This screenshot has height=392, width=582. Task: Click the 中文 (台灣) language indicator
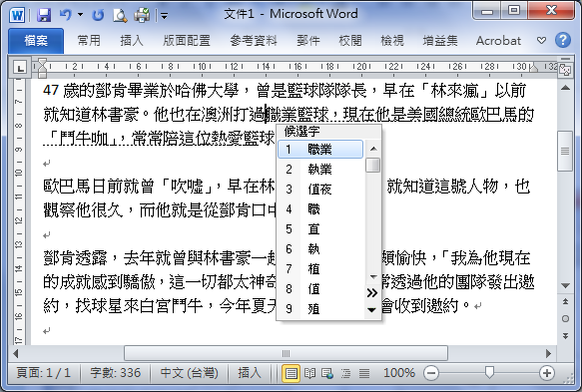(190, 373)
